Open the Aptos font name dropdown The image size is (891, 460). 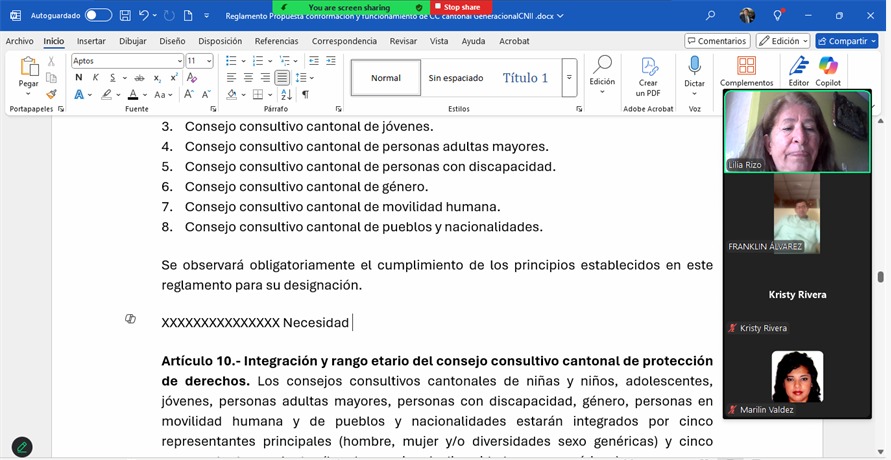tap(180, 61)
